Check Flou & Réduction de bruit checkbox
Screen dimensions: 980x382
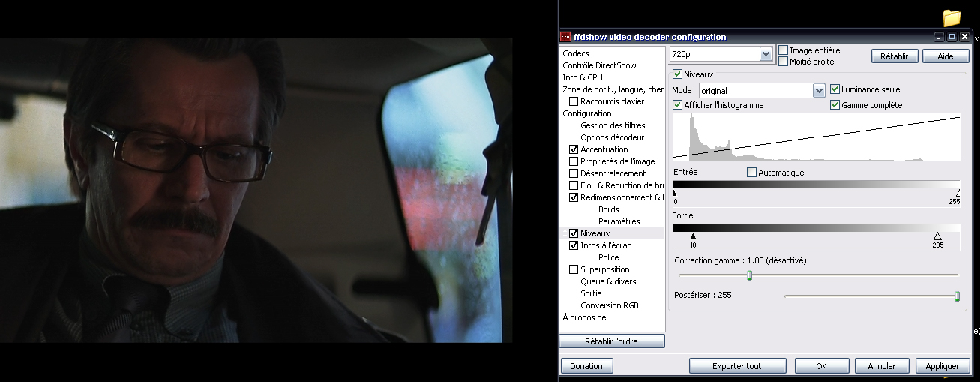(574, 185)
